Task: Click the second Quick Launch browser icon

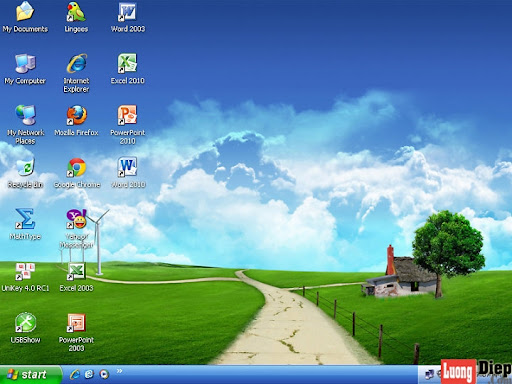Action: [89, 374]
